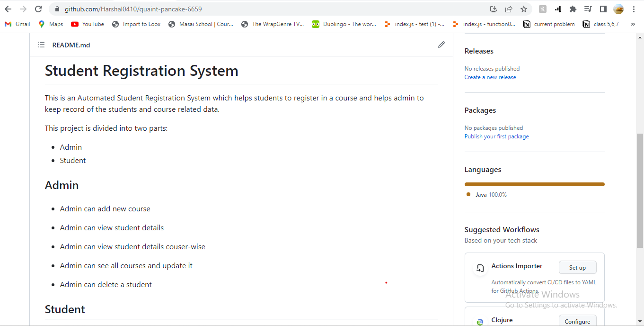This screenshot has width=644, height=326.
Task: Open the Chrome profile avatar
Action: [x=618, y=9]
